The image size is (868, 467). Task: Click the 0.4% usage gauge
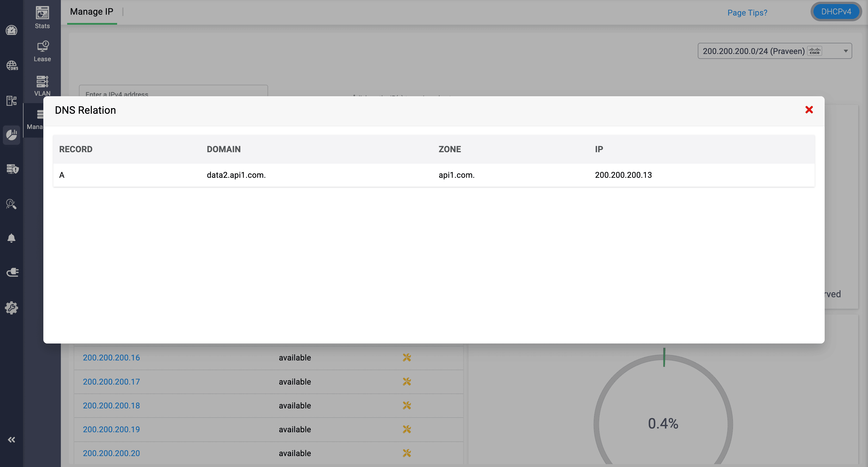663,423
